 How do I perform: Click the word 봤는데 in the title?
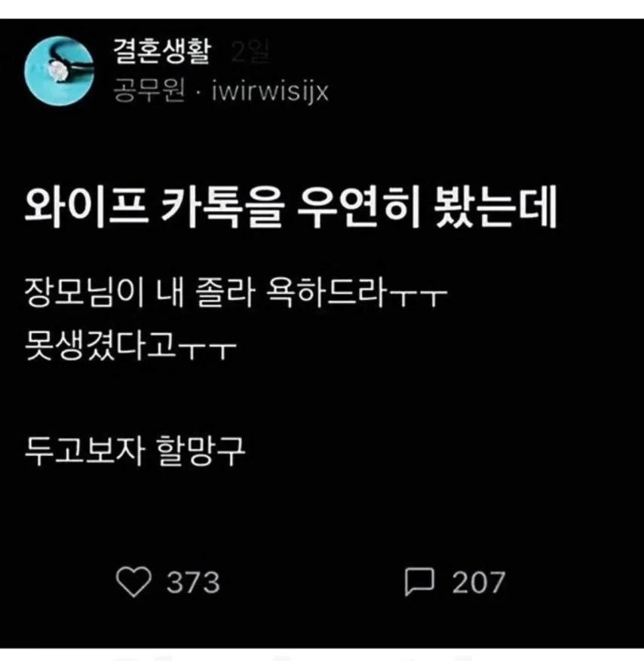coord(496,207)
